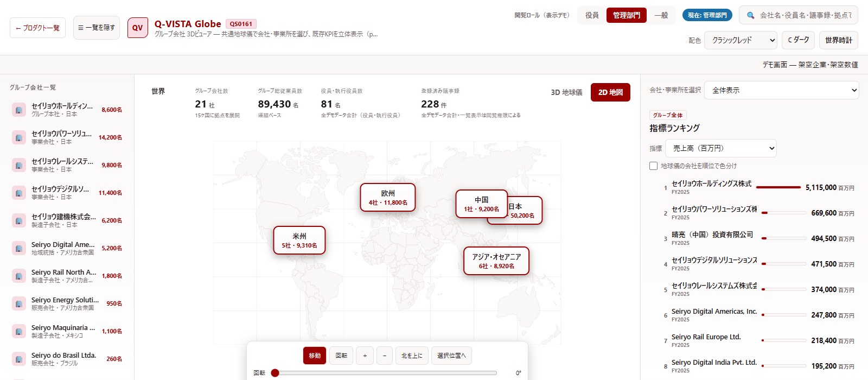868x380 pixels.
Task: Toggle the Cダーク theme button
Action: point(799,40)
